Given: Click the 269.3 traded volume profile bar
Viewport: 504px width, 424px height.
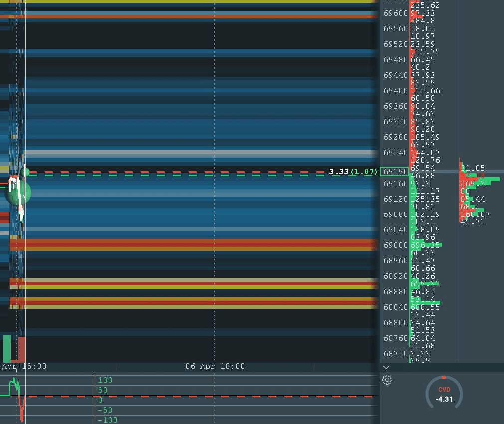Looking at the screenshot, I should (x=480, y=183).
